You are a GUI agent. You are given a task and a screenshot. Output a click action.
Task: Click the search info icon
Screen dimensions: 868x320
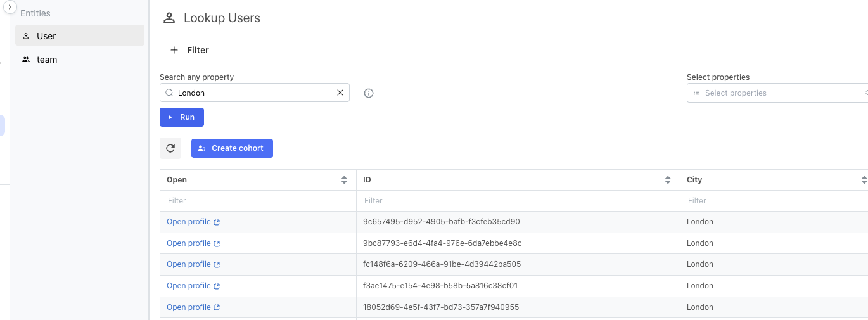pos(369,93)
